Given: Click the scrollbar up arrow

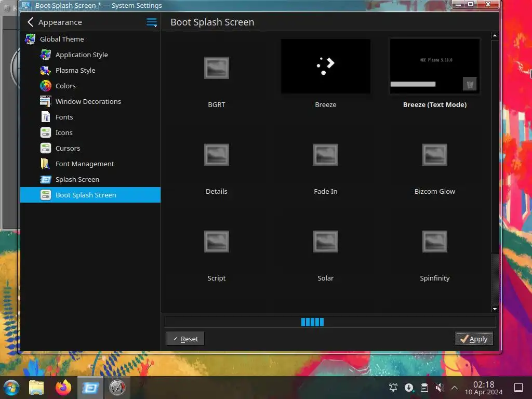Looking at the screenshot, I should pyautogui.click(x=495, y=35).
